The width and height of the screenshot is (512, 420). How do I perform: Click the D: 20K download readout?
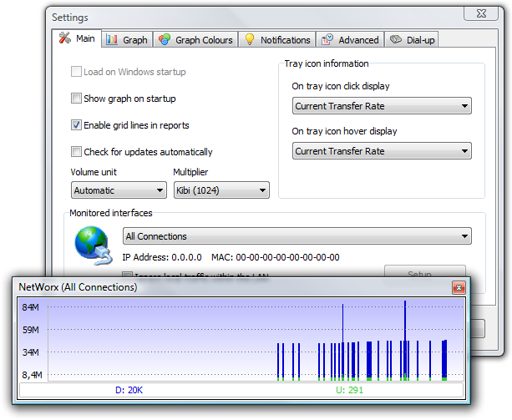pos(129,390)
